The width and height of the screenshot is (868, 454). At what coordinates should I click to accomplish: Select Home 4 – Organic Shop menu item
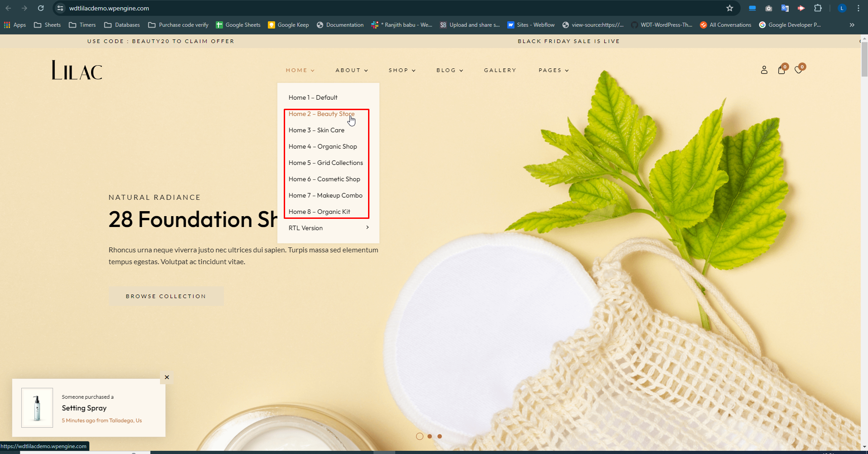tap(323, 146)
